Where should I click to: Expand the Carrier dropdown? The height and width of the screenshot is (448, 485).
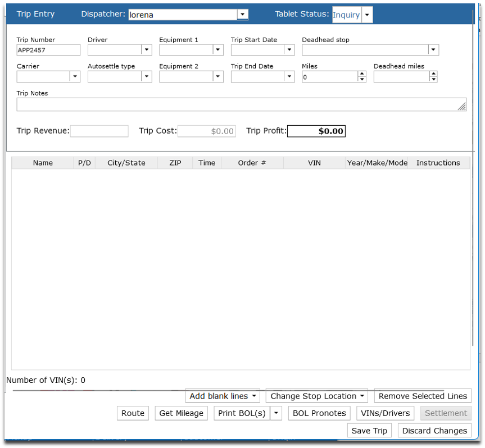click(x=75, y=76)
